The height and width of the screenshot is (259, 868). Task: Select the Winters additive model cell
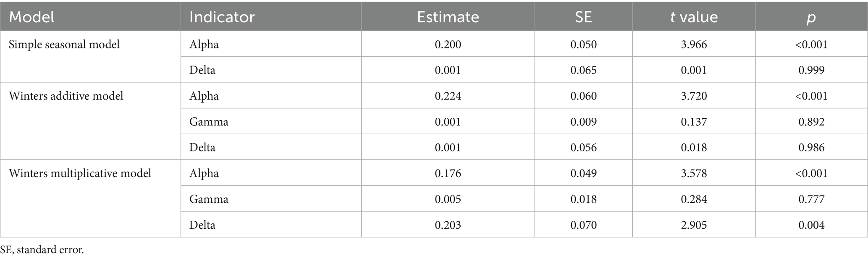pyautogui.click(x=66, y=96)
